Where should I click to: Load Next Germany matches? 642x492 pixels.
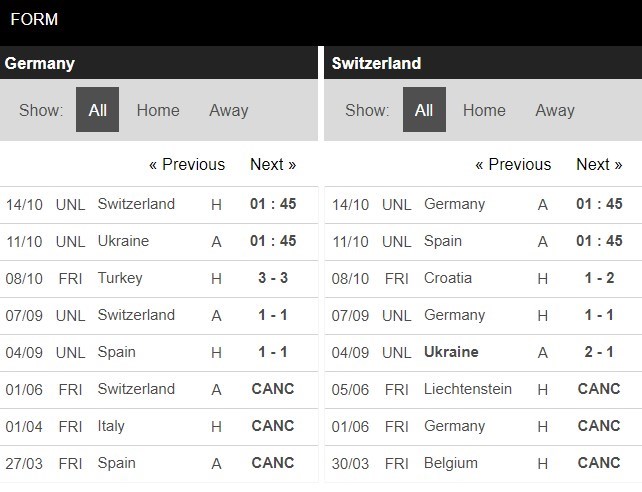click(273, 164)
